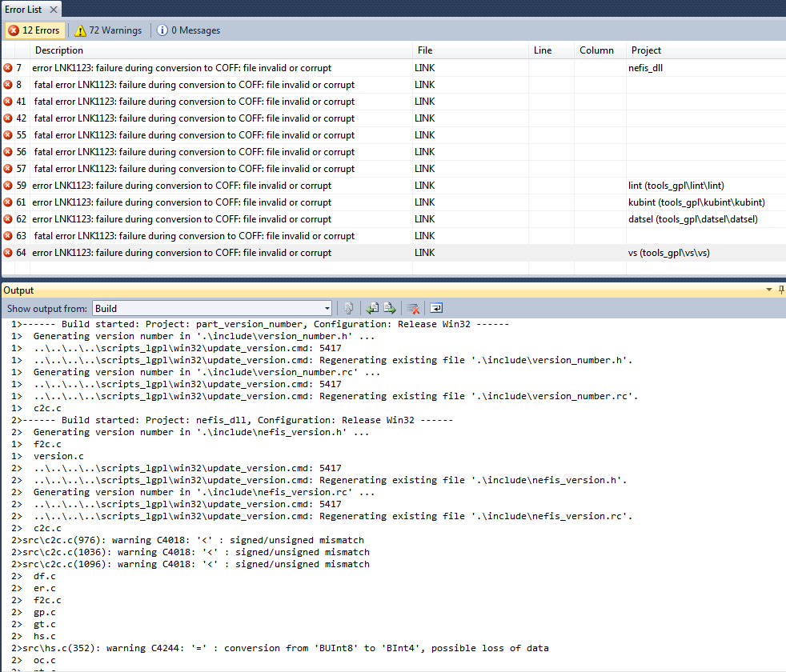Go to next message in Output
Viewport: 786px width, 672px height.
coord(389,308)
